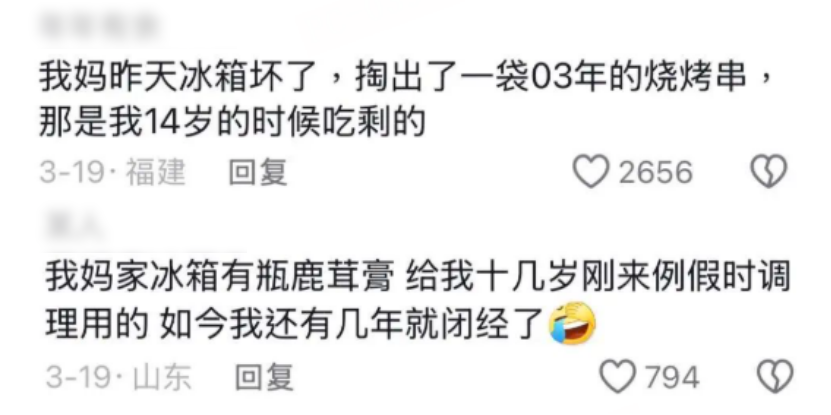Open the blurred username above 鹿茸膏 comment
Viewport: 831px width, 415px height.
click(74, 227)
